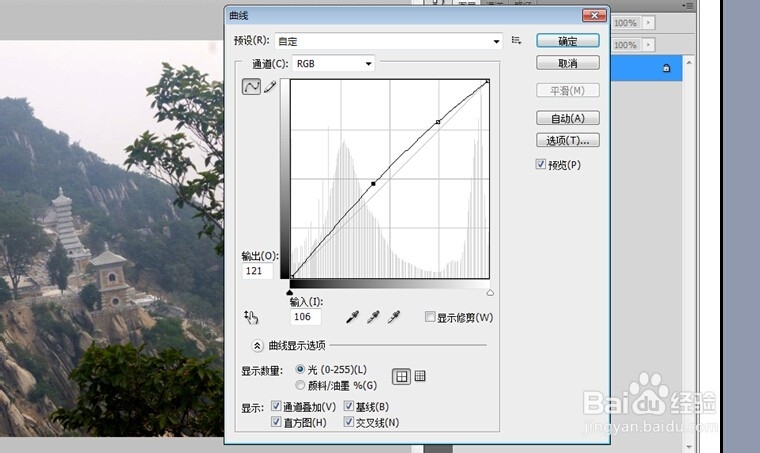This screenshot has width=760, height=453.
Task: Click the layer lock icon in Layers panel
Action: tap(666, 68)
